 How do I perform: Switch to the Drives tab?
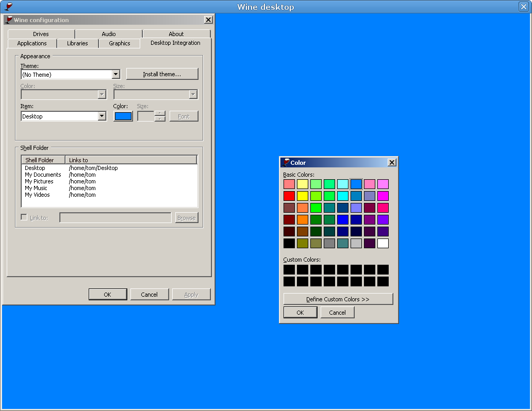pos(41,34)
